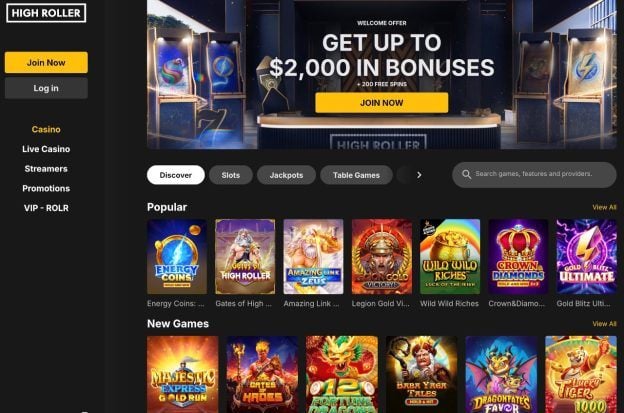Open the Crown & Diamonds game tile
This screenshot has width=624, height=413.
518,257
